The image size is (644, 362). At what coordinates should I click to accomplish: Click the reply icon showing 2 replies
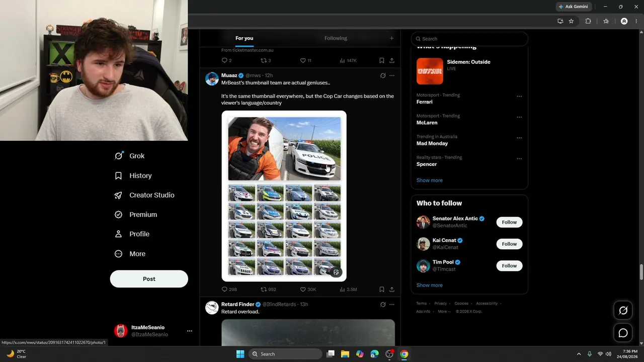pyautogui.click(x=225, y=60)
